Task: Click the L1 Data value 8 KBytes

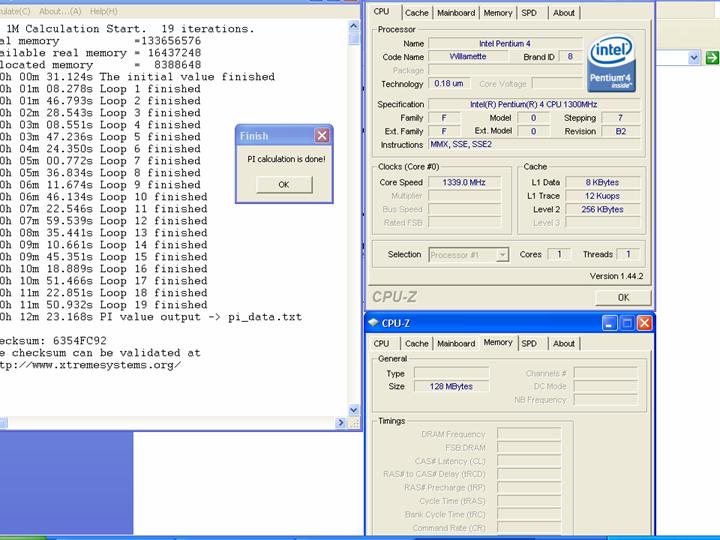Action: click(x=602, y=182)
